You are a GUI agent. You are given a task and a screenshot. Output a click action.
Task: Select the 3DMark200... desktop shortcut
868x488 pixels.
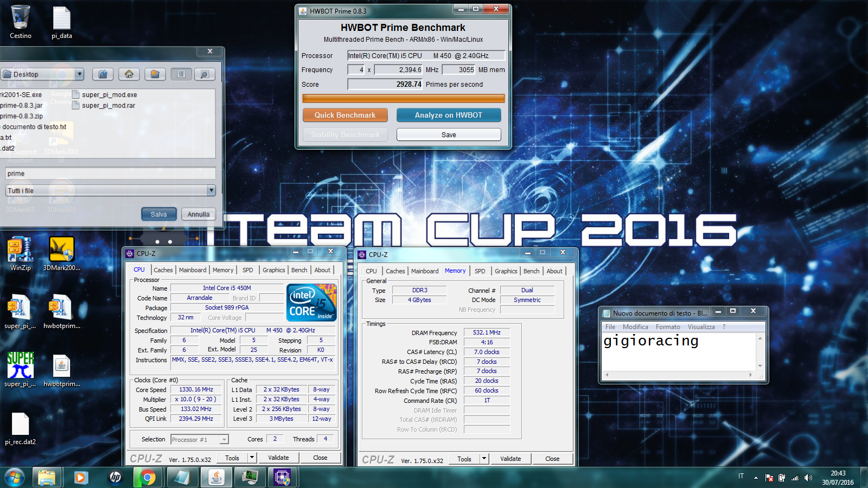tap(62, 254)
